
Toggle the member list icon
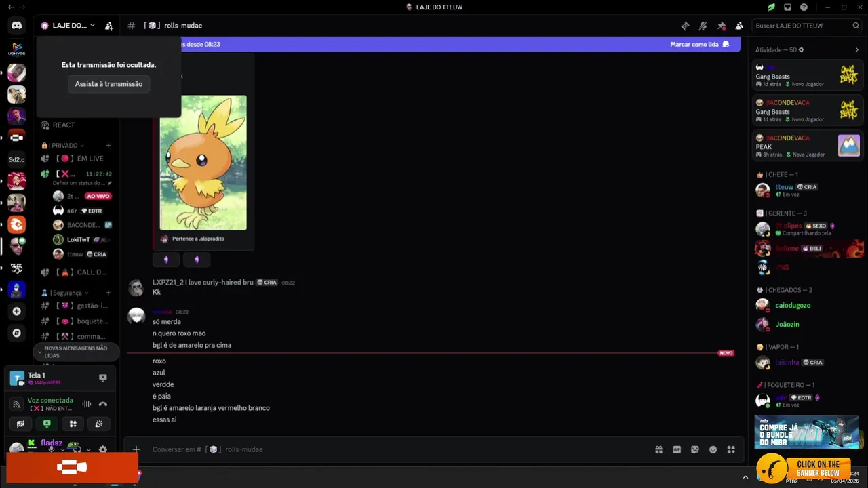739,26
